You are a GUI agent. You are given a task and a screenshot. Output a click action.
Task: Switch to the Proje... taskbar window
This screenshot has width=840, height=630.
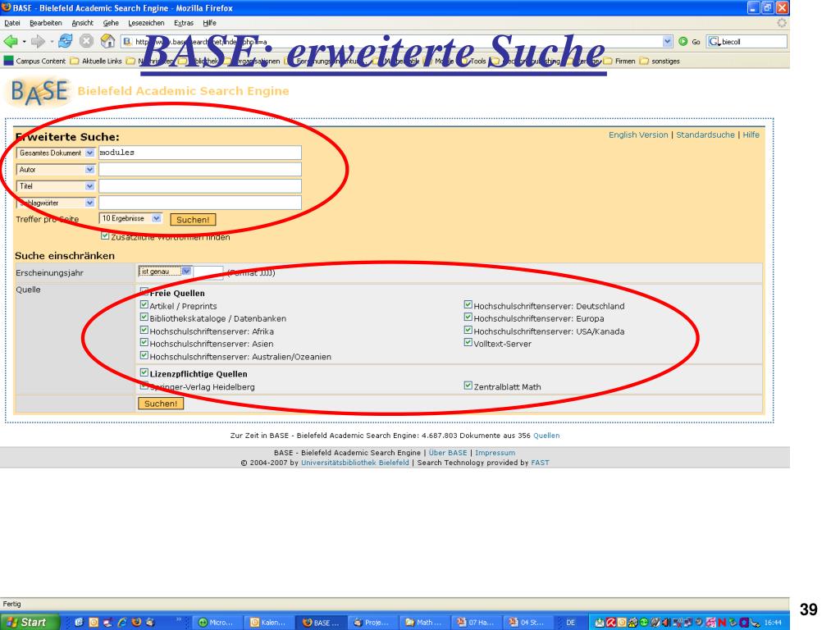pos(372,622)
